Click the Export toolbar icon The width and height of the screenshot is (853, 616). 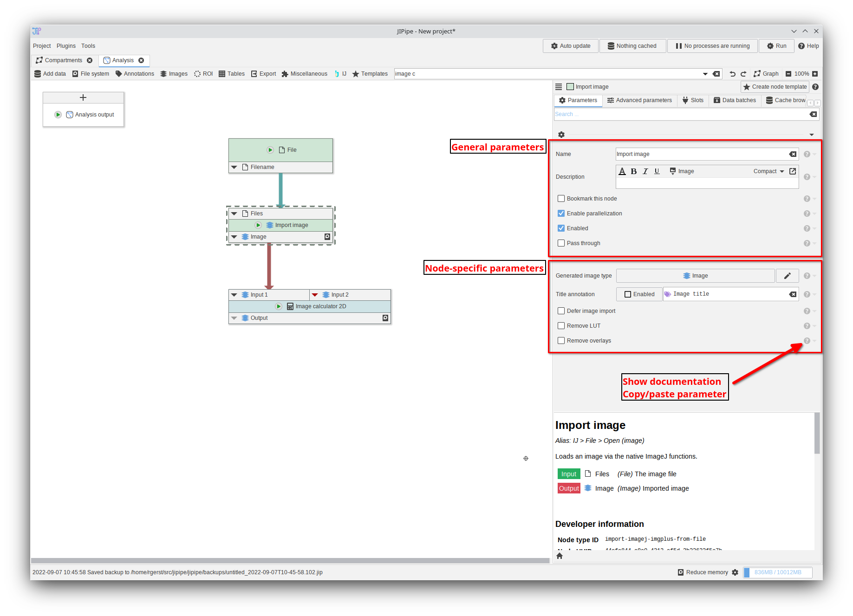[x=263, y=73]
